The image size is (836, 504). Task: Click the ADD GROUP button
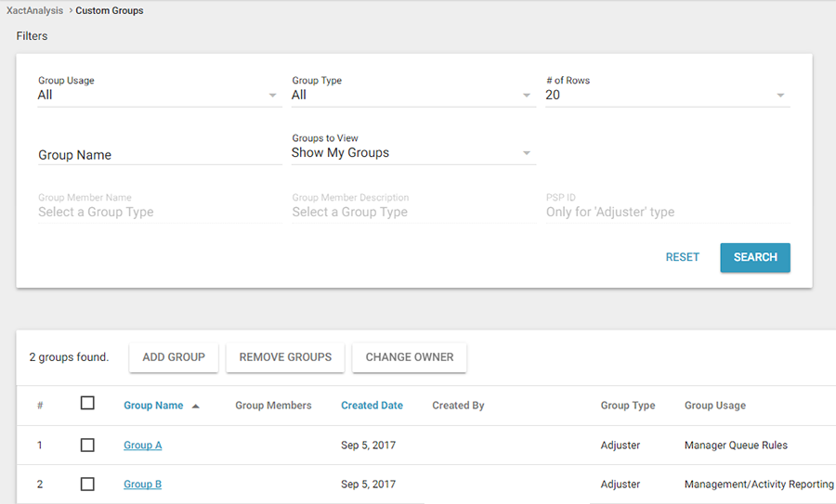(174, 357)
